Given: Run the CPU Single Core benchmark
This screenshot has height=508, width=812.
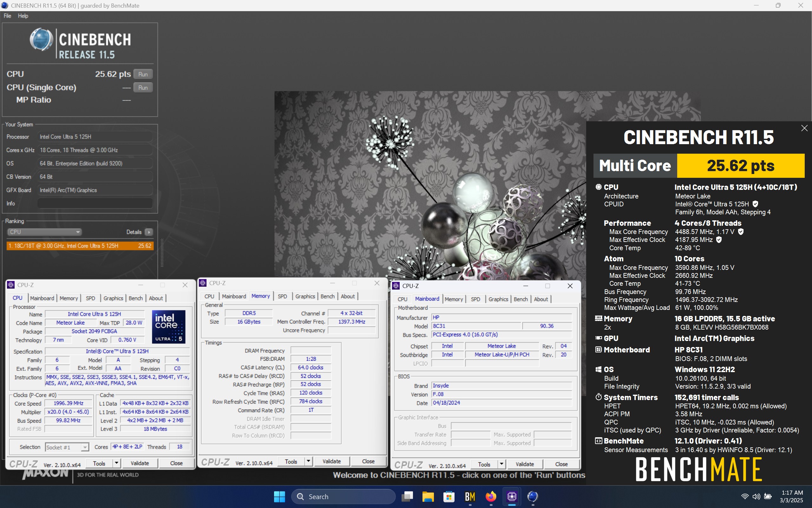Looking at the screenshot, I should click(143, 87).
